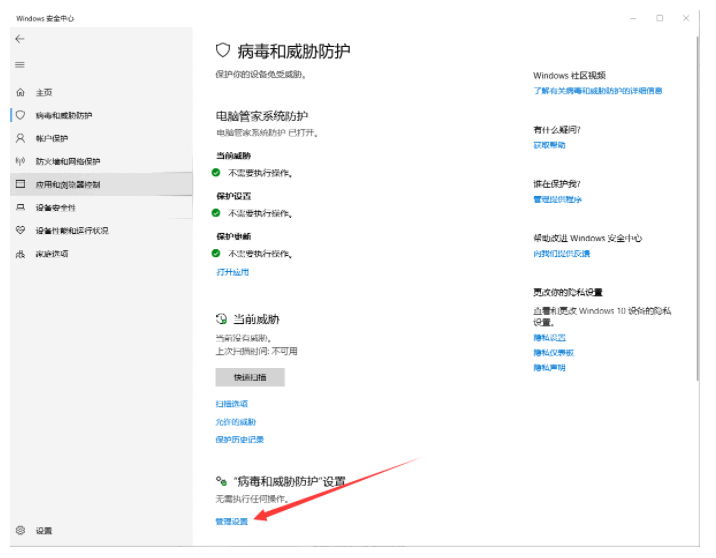Open 防火墙和网络保护 sidebar item
The width and height of the screenshot is (716, 558).
pyautogui.click(x=101, y=161)
